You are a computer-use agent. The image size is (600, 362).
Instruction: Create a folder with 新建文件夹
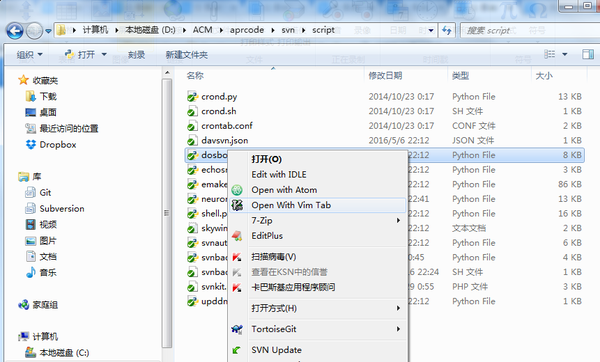tap(187, 55)
